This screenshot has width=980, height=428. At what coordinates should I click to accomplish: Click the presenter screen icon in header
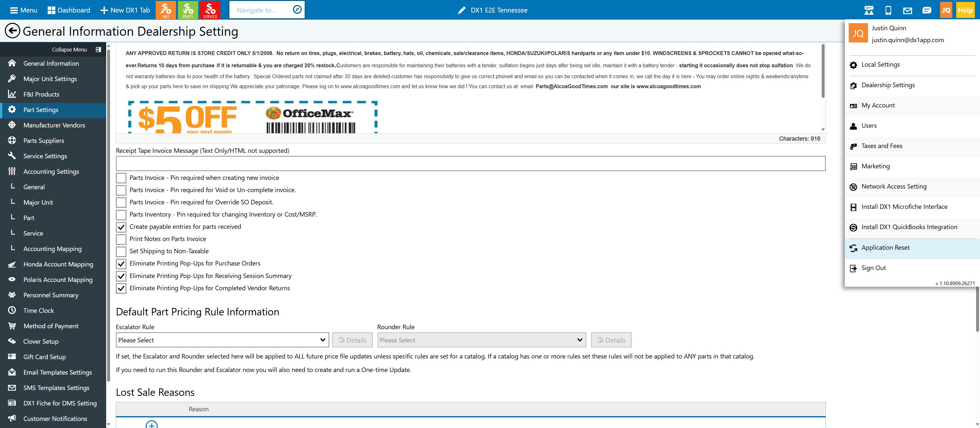(869, 10)
